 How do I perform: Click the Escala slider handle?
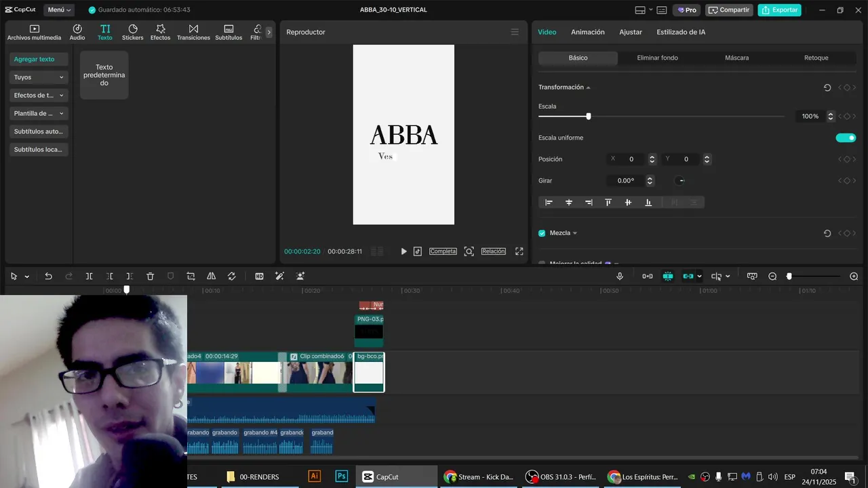(589, 117)
